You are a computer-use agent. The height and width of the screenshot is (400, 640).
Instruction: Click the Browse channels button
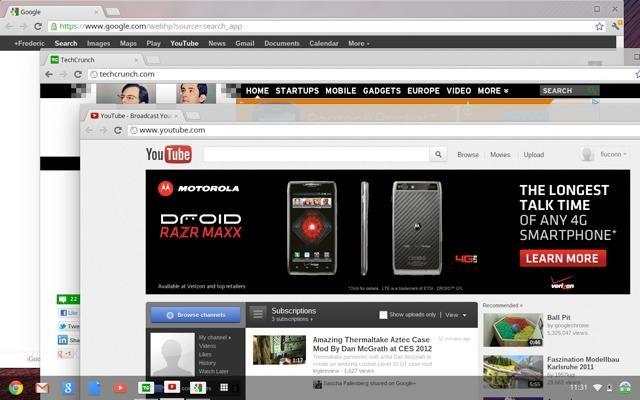(x=195, y=315)
